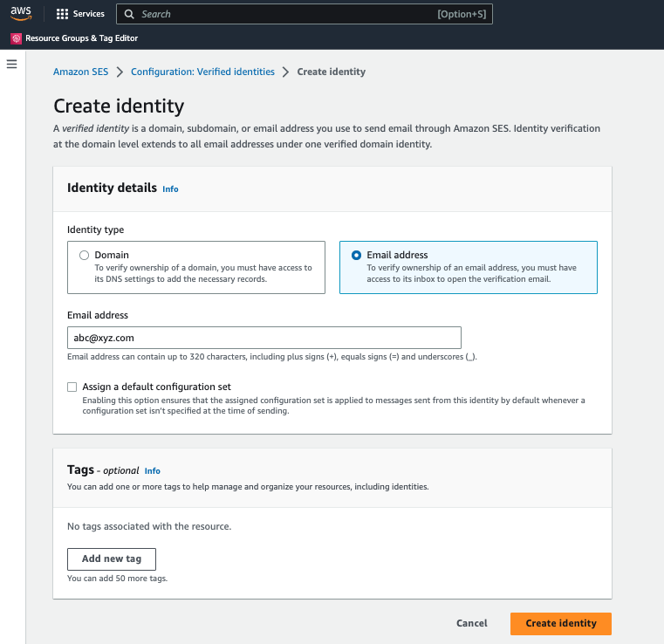Screen dimensions: 664x644
Task: Open the Amazon SES breadcrumb link
Action: point(79,72)
